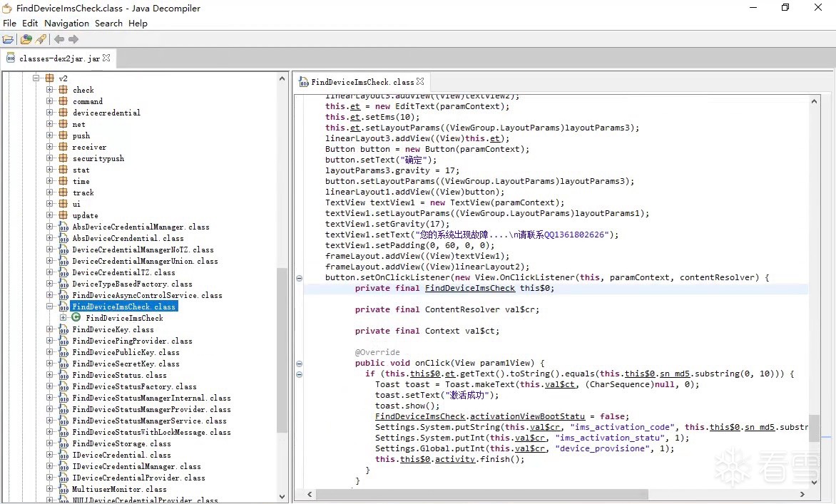Viewport: 836px width, 504px height.
Task: Click the AbsDeviceCredentialManager.class file icon
Action: point(63,227)
